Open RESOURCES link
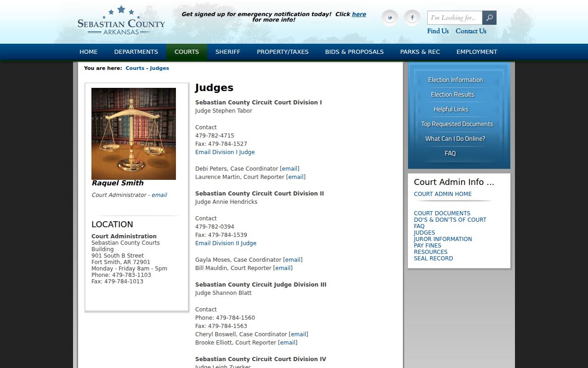 [430, 252]
